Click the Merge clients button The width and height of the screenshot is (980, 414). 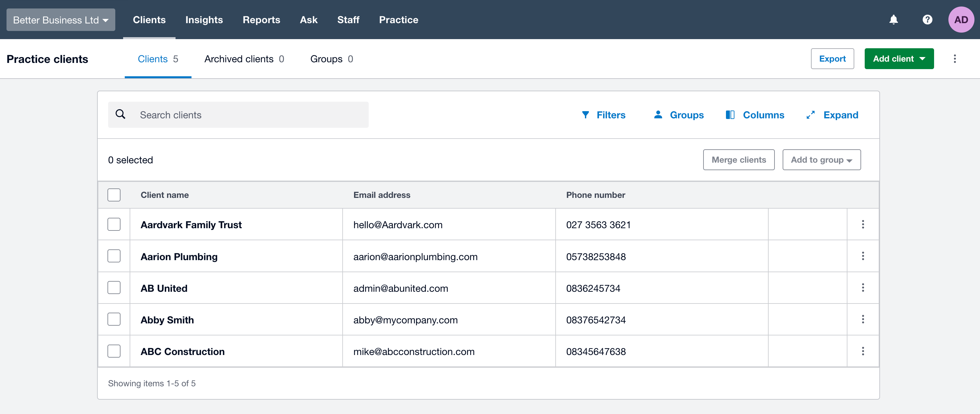pyautogui.click(x=739, y=160)
